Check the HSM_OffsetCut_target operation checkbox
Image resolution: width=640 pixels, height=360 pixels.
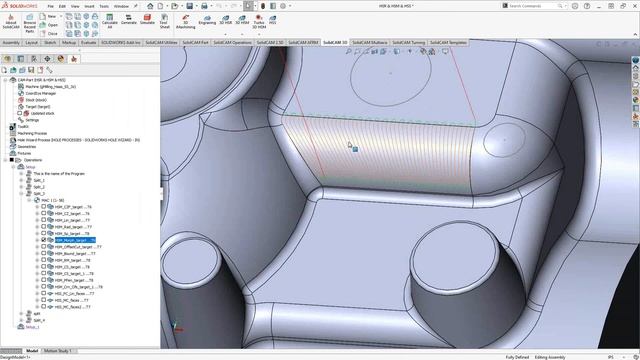(x=44, y=247)
